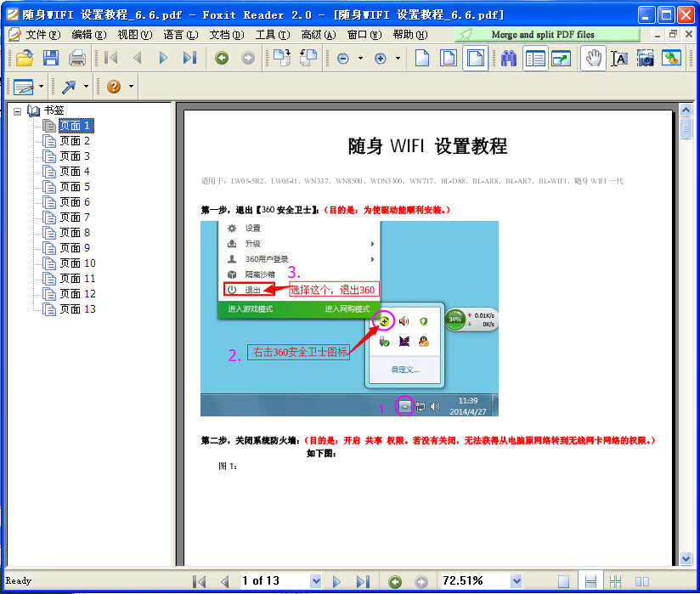Select bookmark 页面 2
The width and height of the screenshot is (700, 594).
pyautogui.click(x=75, y=141)
